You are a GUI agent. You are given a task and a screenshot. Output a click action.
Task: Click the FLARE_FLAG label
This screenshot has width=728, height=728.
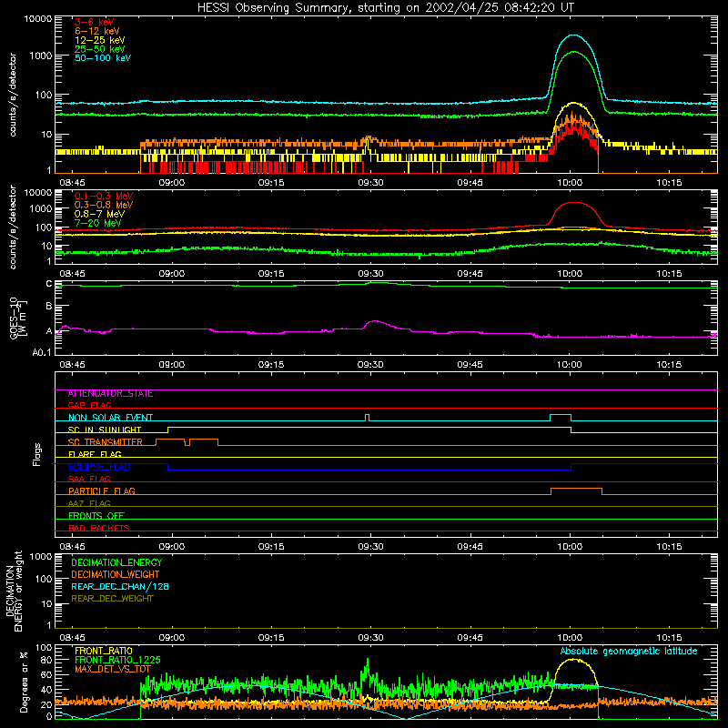coord(95,454)
